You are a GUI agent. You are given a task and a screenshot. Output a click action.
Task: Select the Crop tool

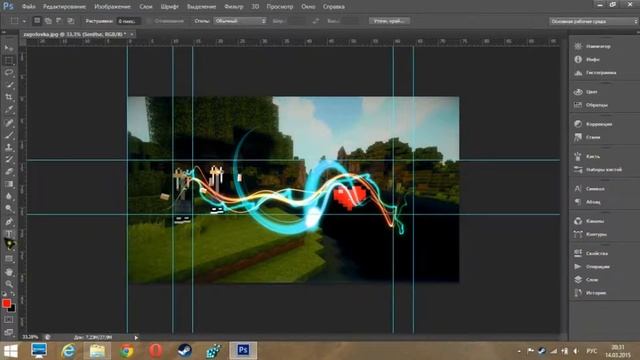coord(9,98)
